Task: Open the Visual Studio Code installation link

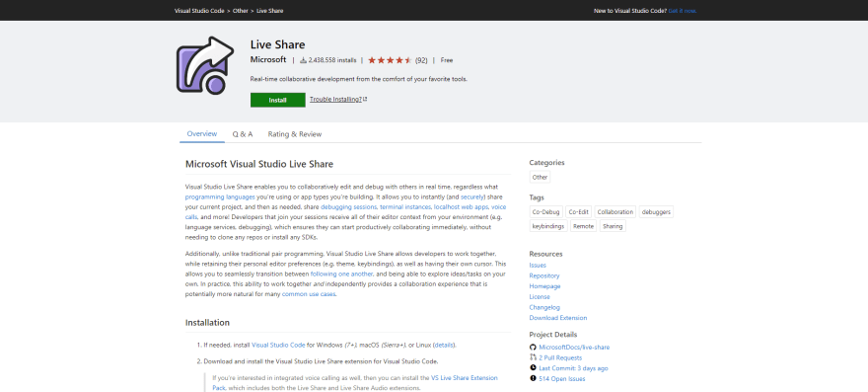Action: [278, 345]
